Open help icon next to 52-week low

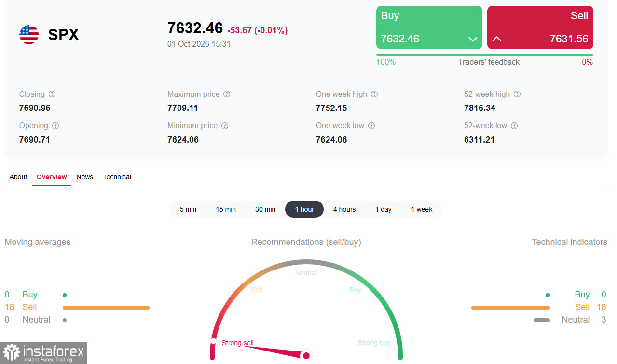pos(514,126)
